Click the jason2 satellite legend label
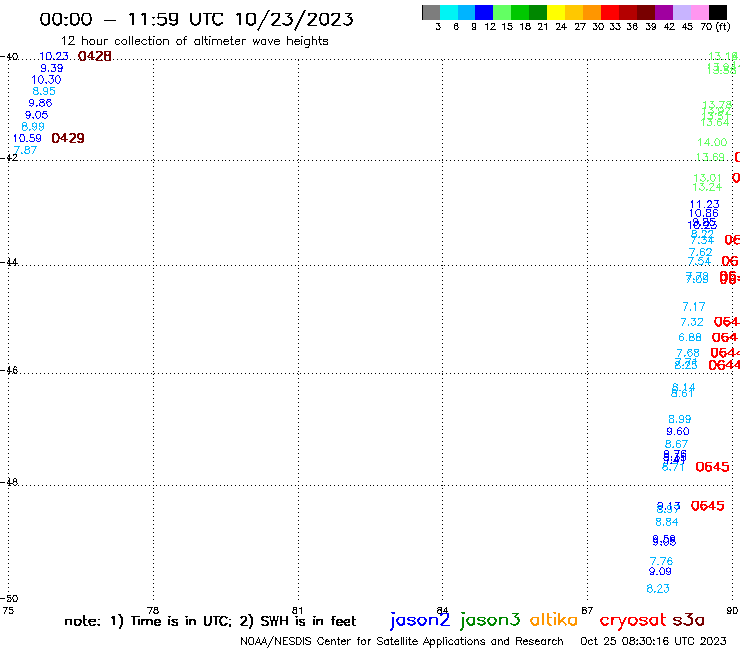The image size is (740, 650). 420,620
